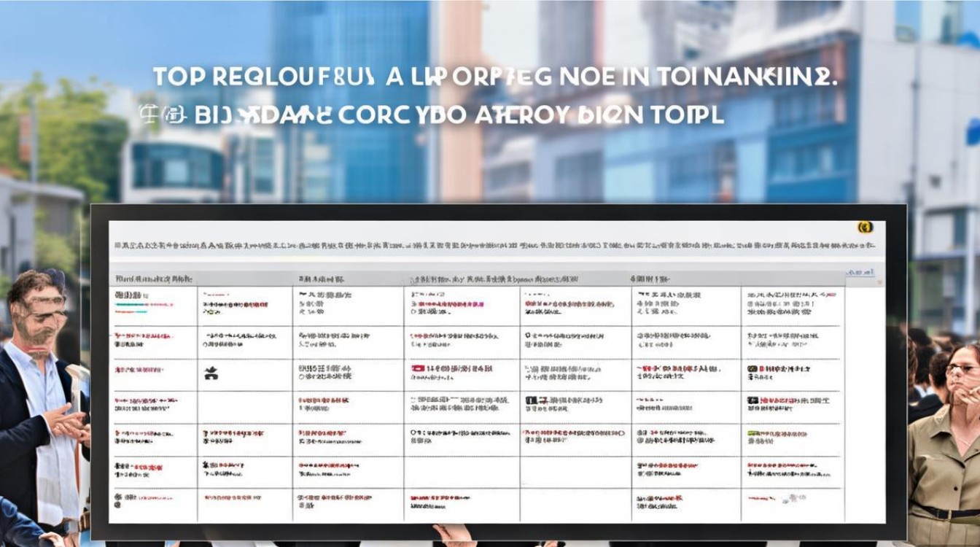Open the small blue link above the table's right edge
Image resolution: width=980 pixels, height=547 pixels.
pyautogui.click(x=860, y=272)
